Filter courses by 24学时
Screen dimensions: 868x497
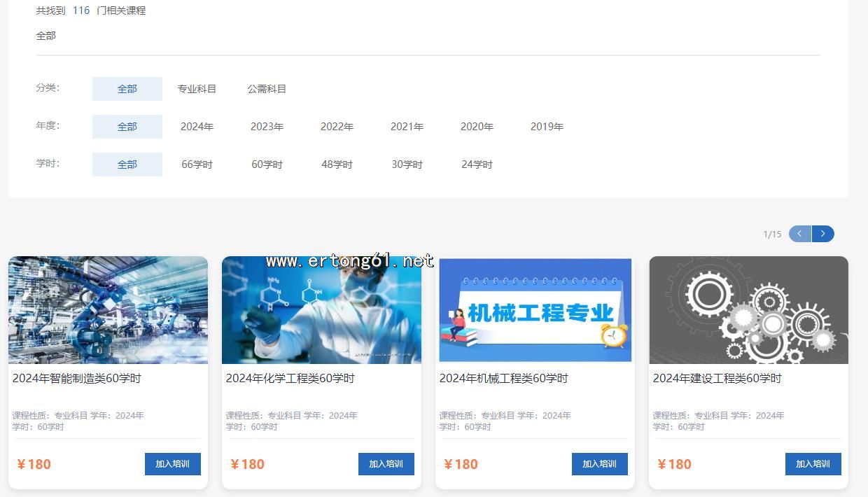click(x=477, y=164)
